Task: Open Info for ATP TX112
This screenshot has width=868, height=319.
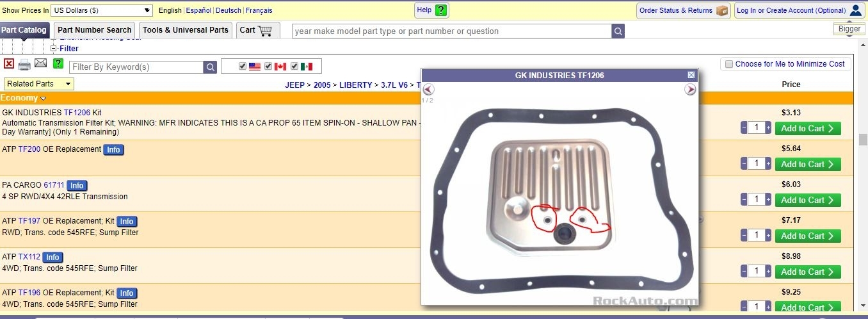Action: pyautogui.click(x=52, y=258)
